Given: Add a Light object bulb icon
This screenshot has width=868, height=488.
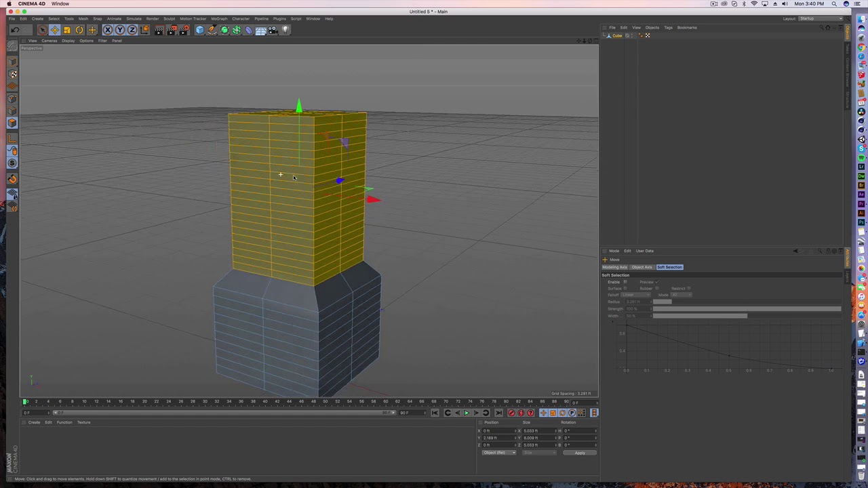Looking at the screenshot, I should click(285, 30).
